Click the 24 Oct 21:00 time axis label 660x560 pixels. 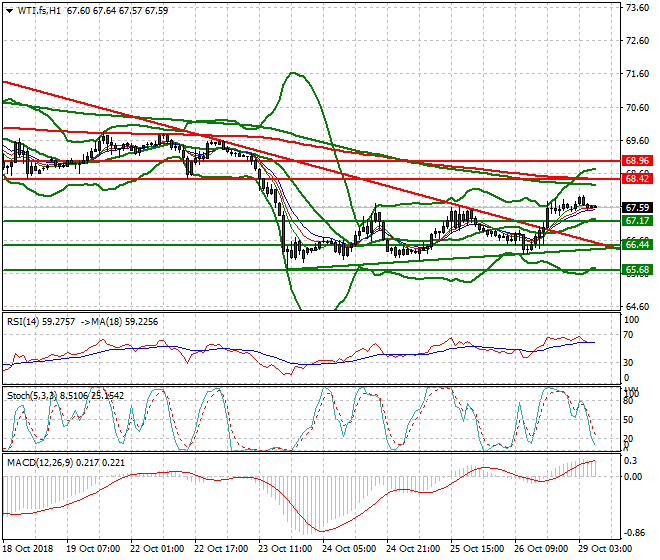(413, 549)
